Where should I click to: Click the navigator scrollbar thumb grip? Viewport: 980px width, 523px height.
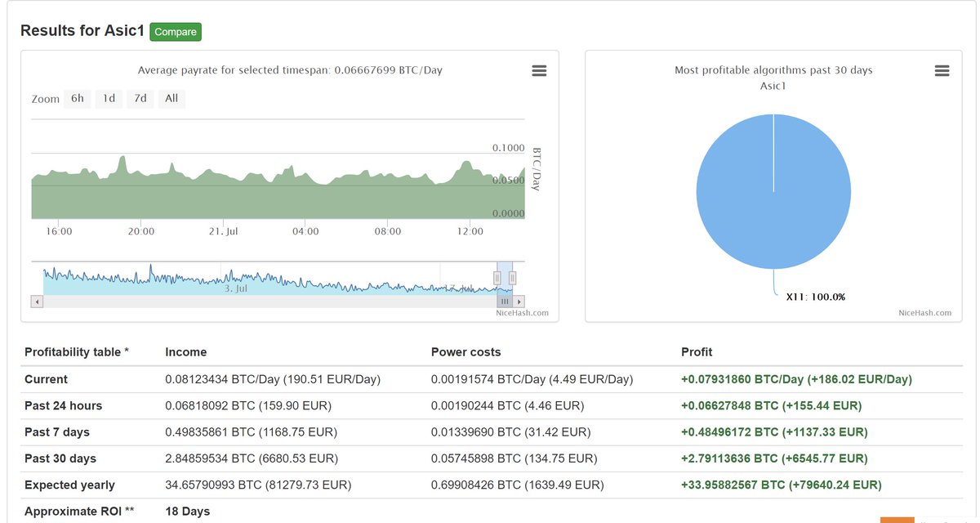[x=505, y=302]
